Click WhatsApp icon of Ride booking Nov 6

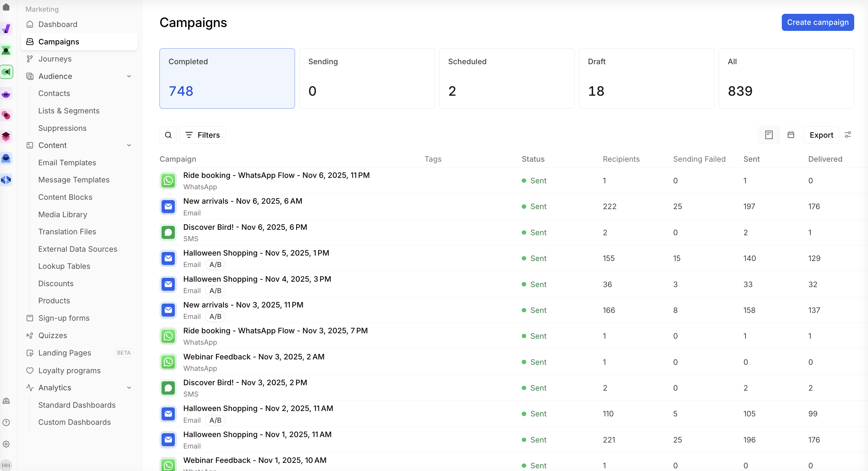coord(168,181)
